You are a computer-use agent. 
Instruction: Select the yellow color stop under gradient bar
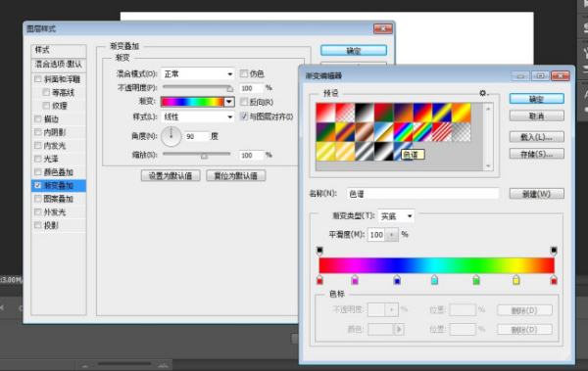coord(516,280)
